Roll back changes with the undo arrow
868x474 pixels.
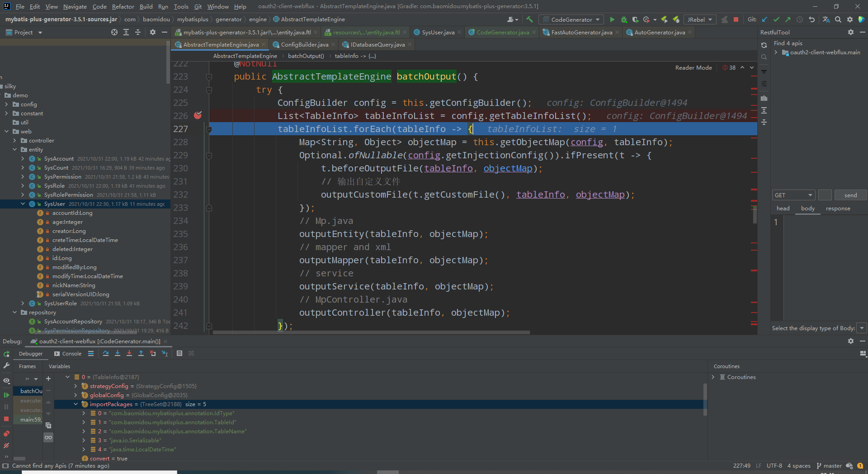coord(811,19)
